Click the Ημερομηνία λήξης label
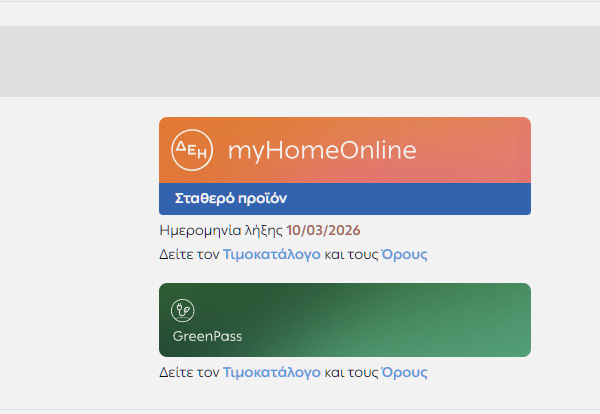Screen dimensions: 600x414 pos(221,231)
